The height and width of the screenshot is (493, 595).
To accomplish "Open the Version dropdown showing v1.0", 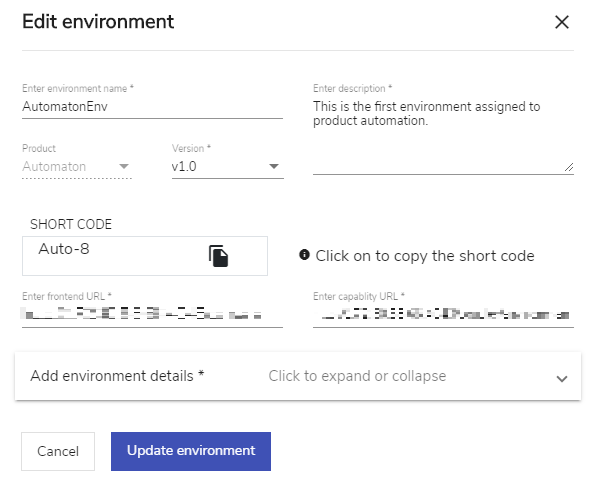I will [x=228, y=166].
